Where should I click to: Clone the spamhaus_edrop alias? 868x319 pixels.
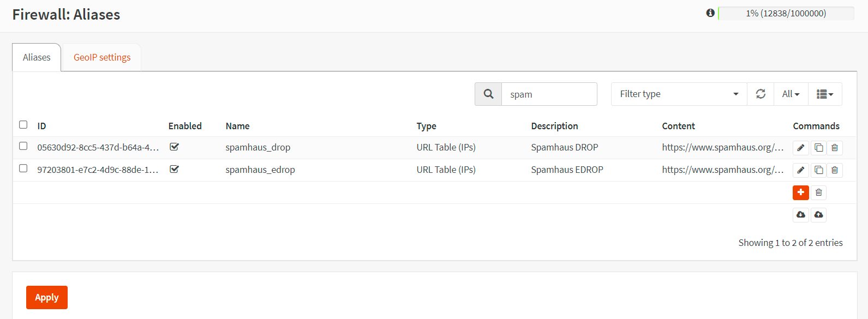(818, 170)
